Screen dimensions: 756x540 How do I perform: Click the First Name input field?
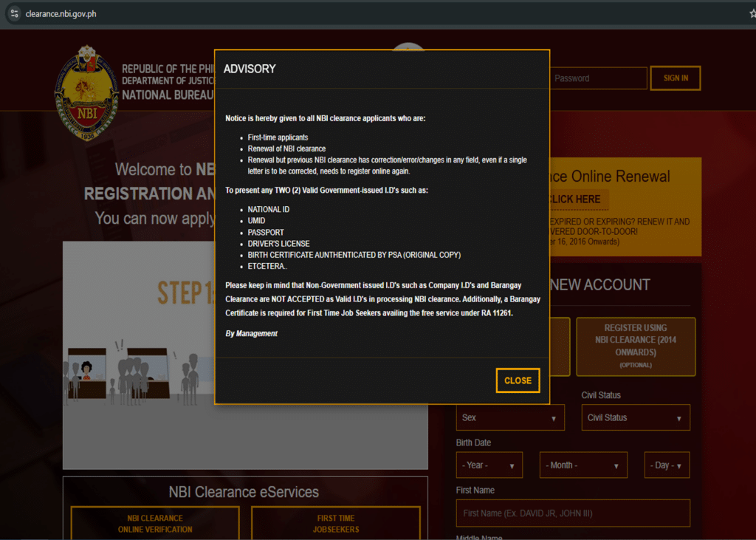point(573,513)
